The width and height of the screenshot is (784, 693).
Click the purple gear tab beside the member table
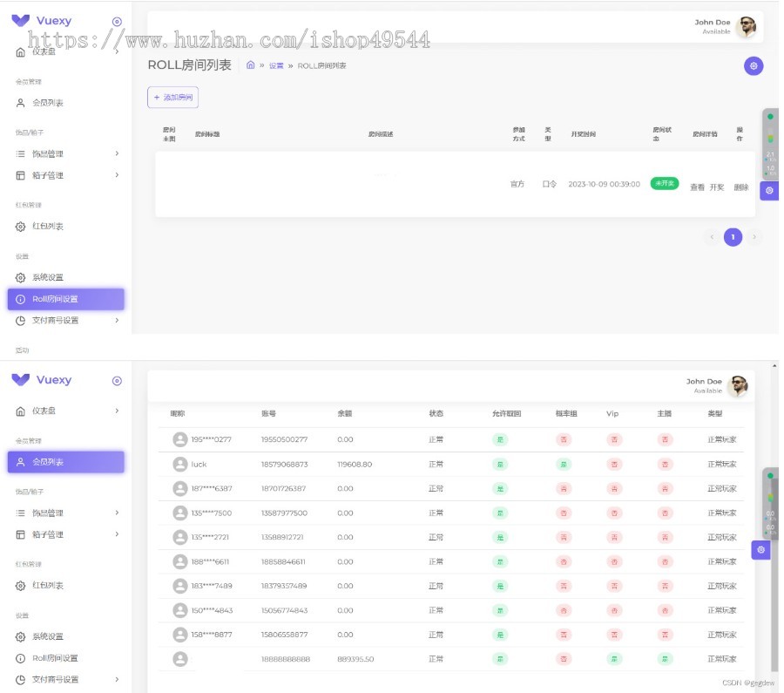coord(760,550)
